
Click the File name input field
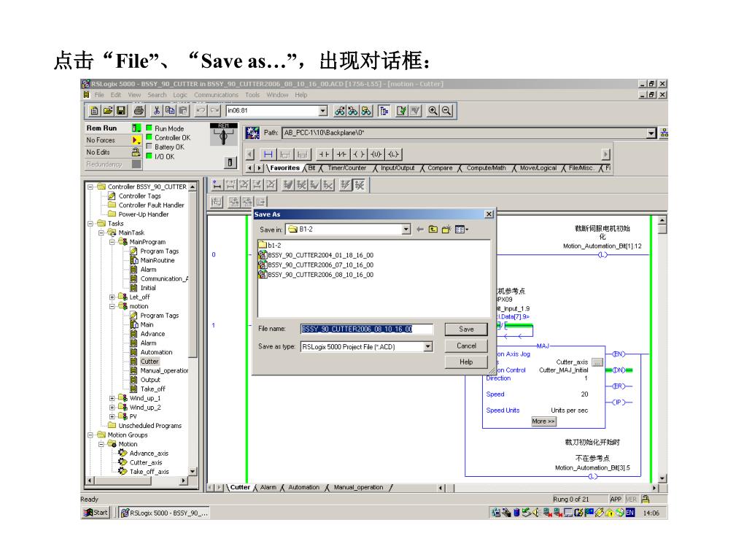pyautogui.click(x=366, y=329)
